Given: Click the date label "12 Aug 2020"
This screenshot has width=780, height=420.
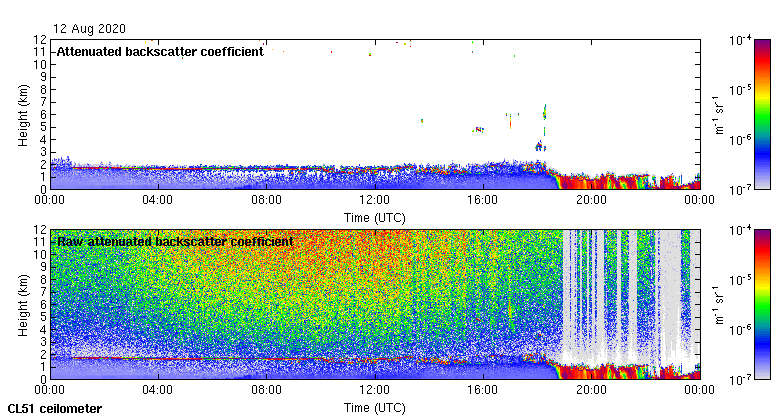Looking at the screenshot, I should pyautogui.click(x=89, y=28).
